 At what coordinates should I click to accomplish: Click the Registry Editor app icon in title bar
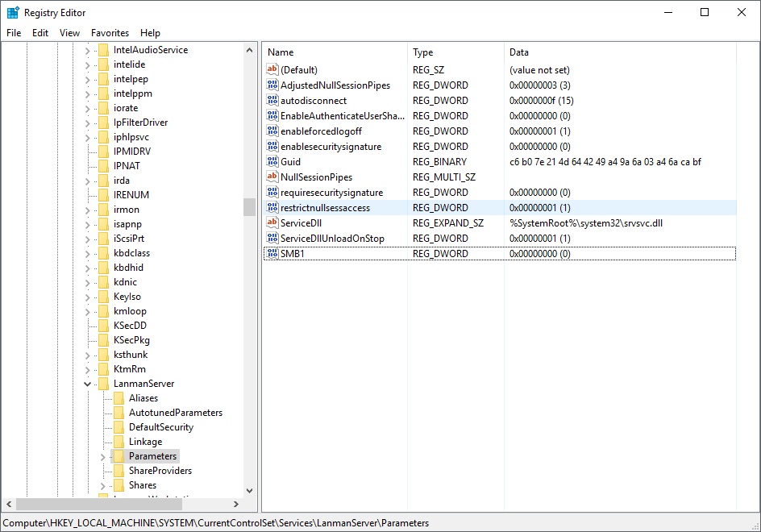(13, 13)
